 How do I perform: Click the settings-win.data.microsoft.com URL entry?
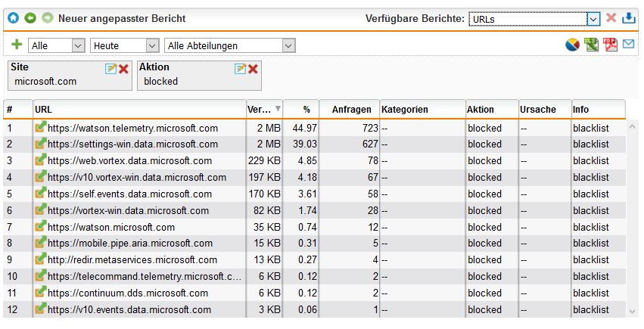pyautogui.click(x=132, y=144)
